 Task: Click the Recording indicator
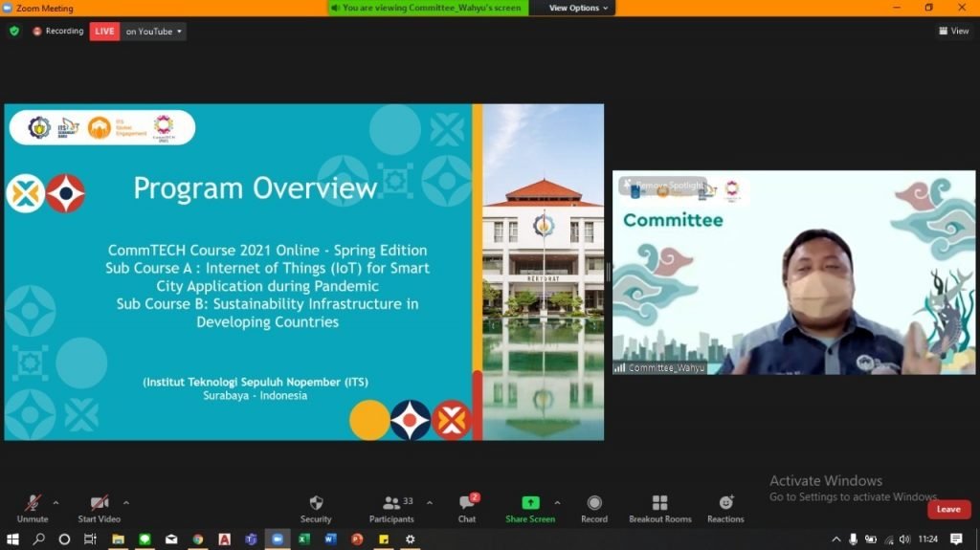(x=58, y=31)
